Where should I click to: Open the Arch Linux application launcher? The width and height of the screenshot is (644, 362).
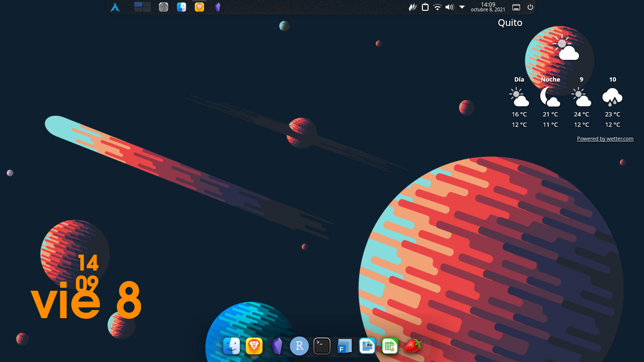tap(115, 7)
